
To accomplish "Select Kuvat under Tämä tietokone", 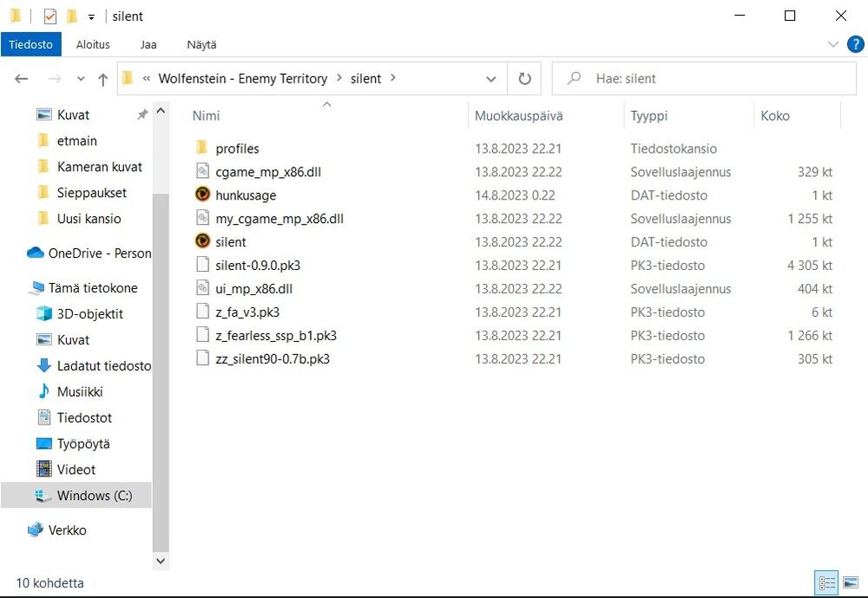I will tap(73, 340).
